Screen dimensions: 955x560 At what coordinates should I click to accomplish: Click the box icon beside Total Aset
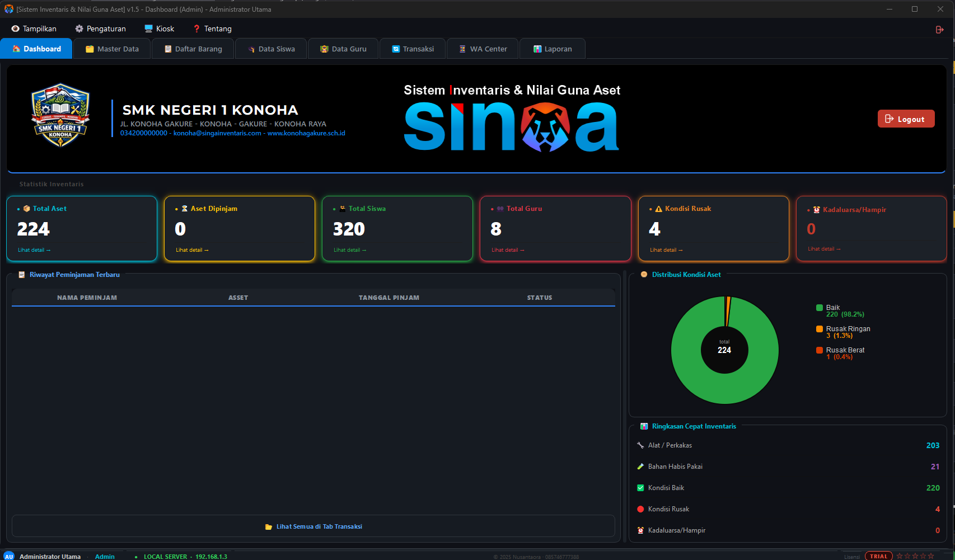coord(26,209)
